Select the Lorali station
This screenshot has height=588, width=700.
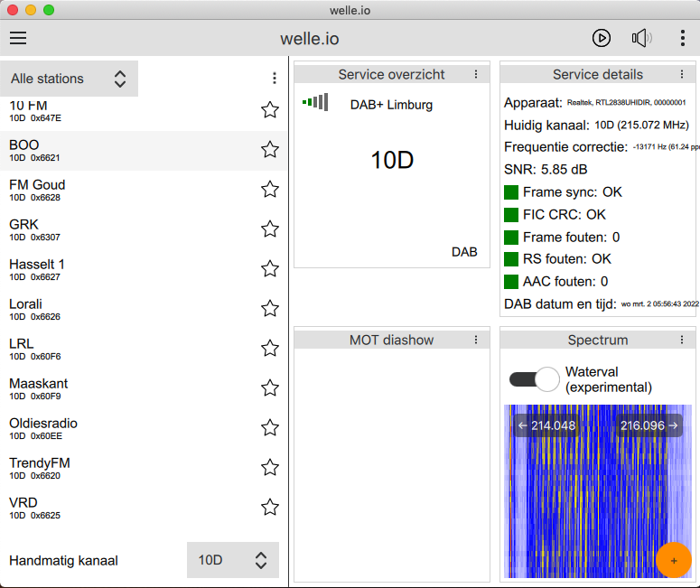pyautogui.click(x=144, y=310)
